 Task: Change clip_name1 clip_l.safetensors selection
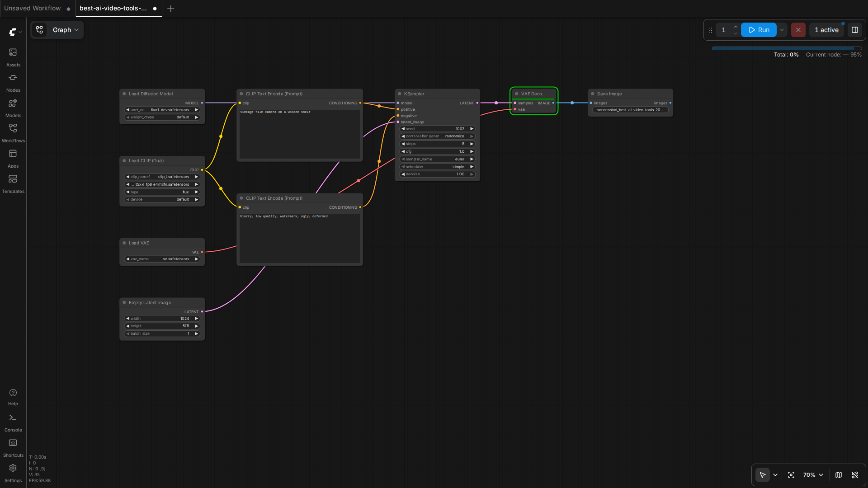[x=162, y=177]
